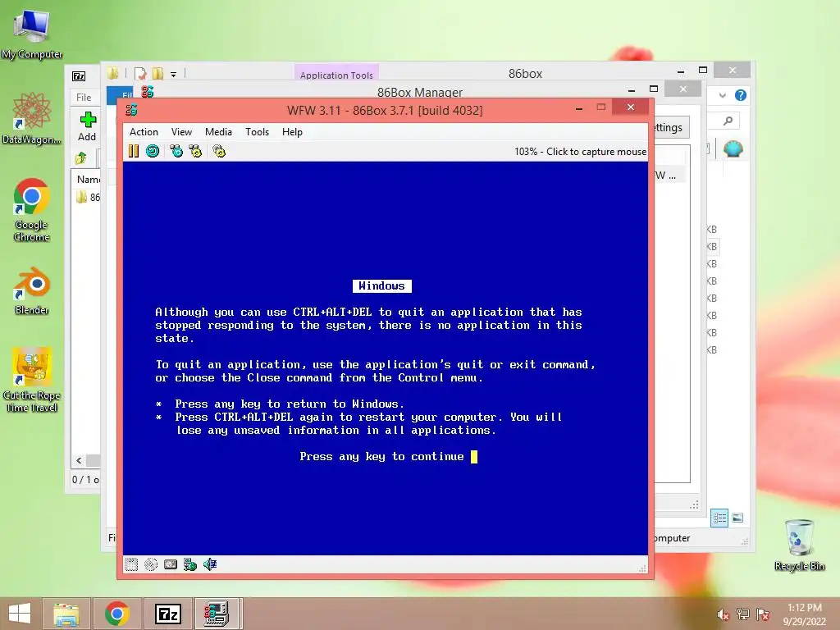Switch Explorer to large icons view
This screenshot has width=840, height=630.
point(737,518)
